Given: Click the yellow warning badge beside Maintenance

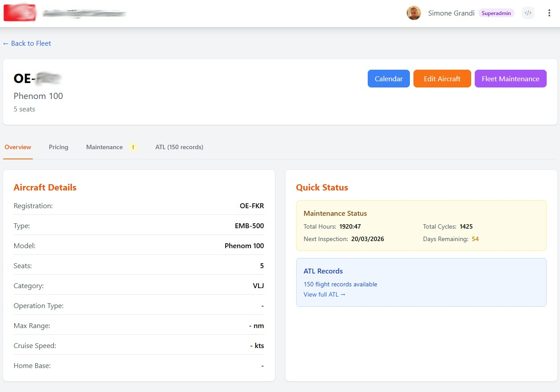Looking at the screenshot, I should tap(133, 147).
